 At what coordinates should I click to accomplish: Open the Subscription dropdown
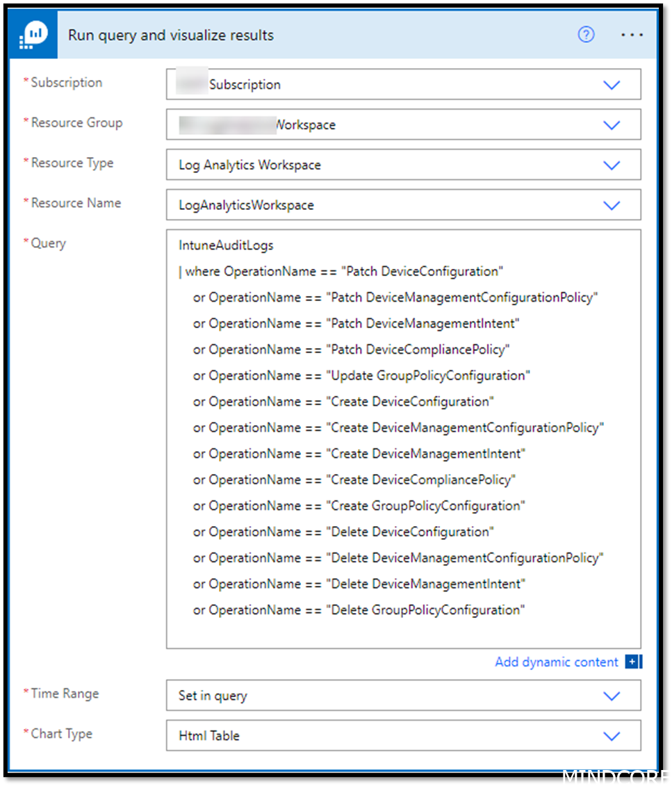point(403,85)
